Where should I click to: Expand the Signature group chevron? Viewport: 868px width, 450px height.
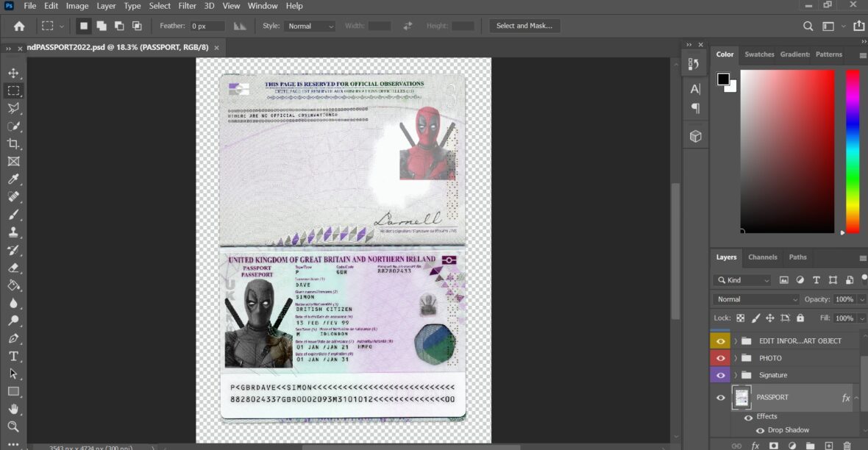click(x=736, y=375)
